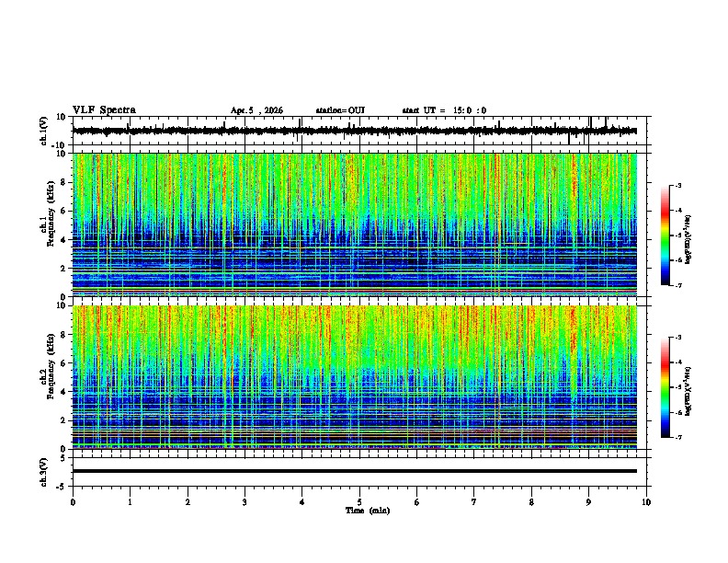728x563 pixels.
Task: Click the '-5' tick on ch.3(V) axis
Action: click(x=62, y=487)
